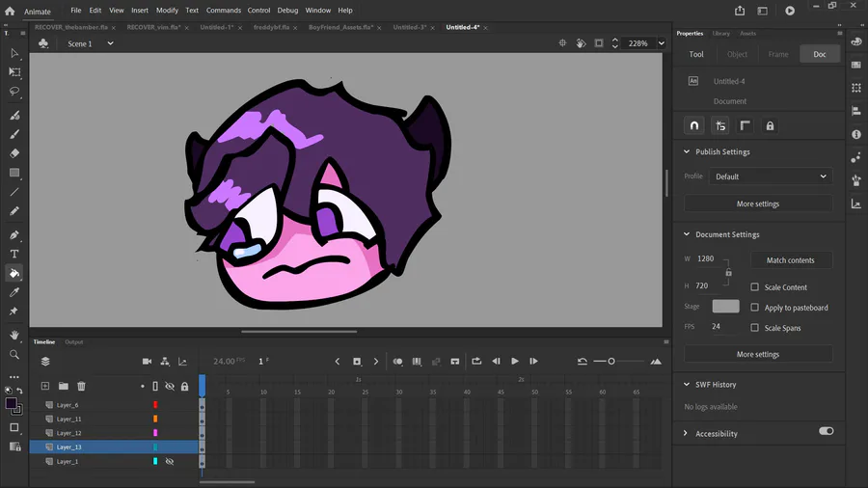The image size is (868, 488).
Task: Click the Clip content outside stage icon
Action: 599,43
